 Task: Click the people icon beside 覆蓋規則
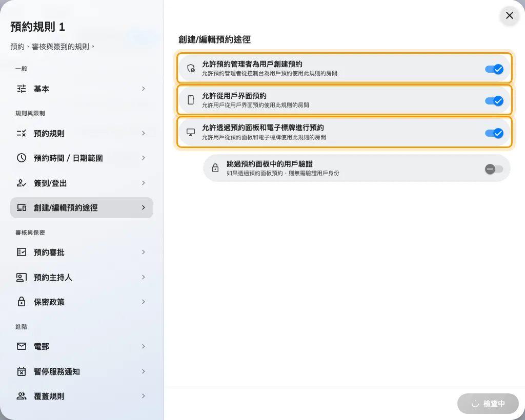22,396
